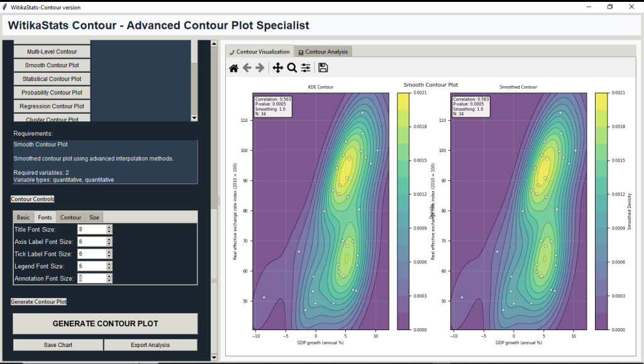The image size is (644, 364).
Task: Increase Title Font Size stepper
Action: click(109, 228)
